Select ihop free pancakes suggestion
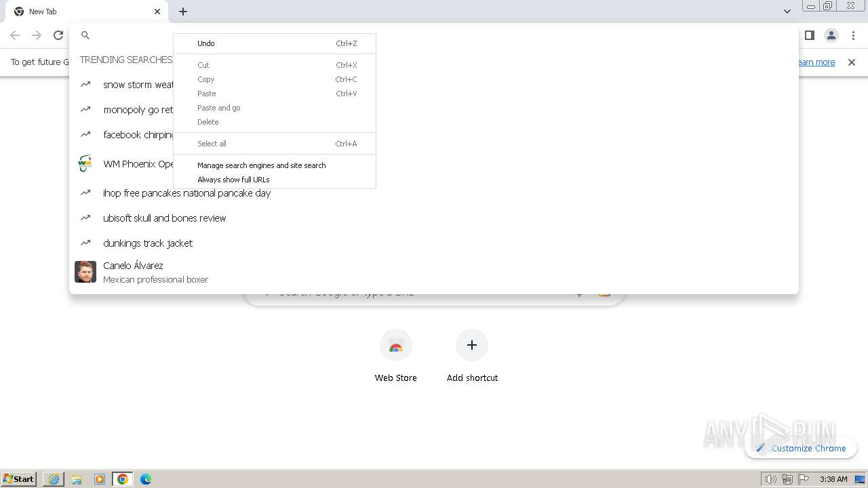This screenshot has width=868, height=488. click(x=434, y=193)
